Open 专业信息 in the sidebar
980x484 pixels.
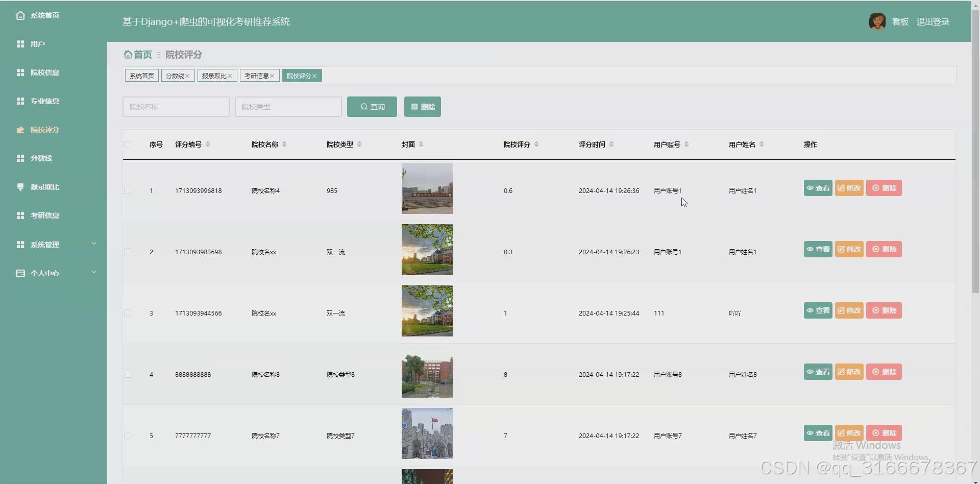[38, 101]
